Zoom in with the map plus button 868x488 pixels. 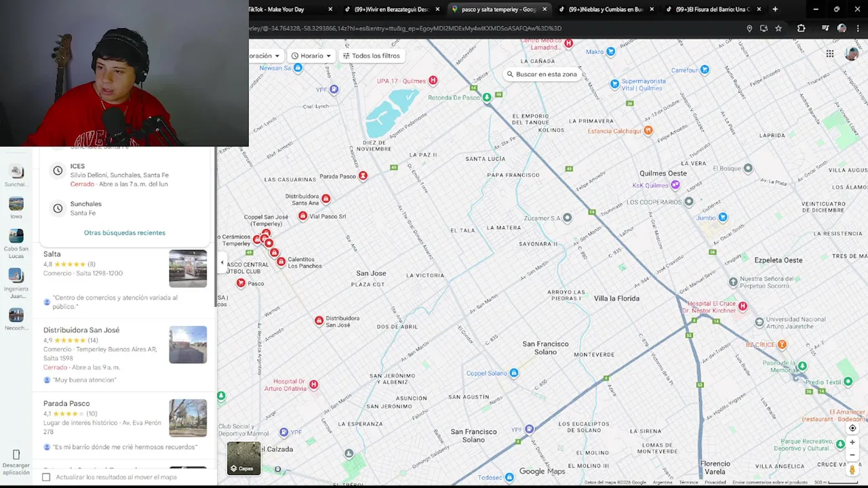pos(852,442)
